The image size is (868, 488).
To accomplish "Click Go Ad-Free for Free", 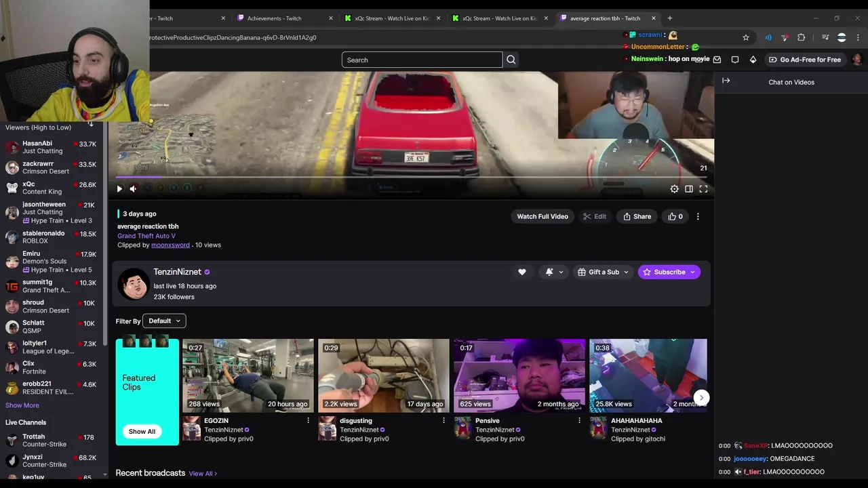I will (x=805, y=60).
